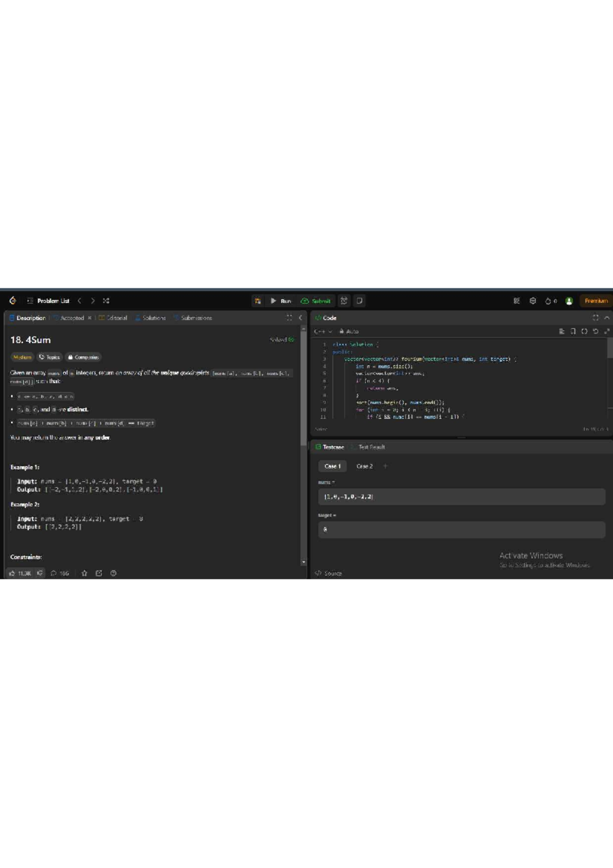Click the target input field
The height and width of the screenshot is (868, 613).
(x=462, y=530)
